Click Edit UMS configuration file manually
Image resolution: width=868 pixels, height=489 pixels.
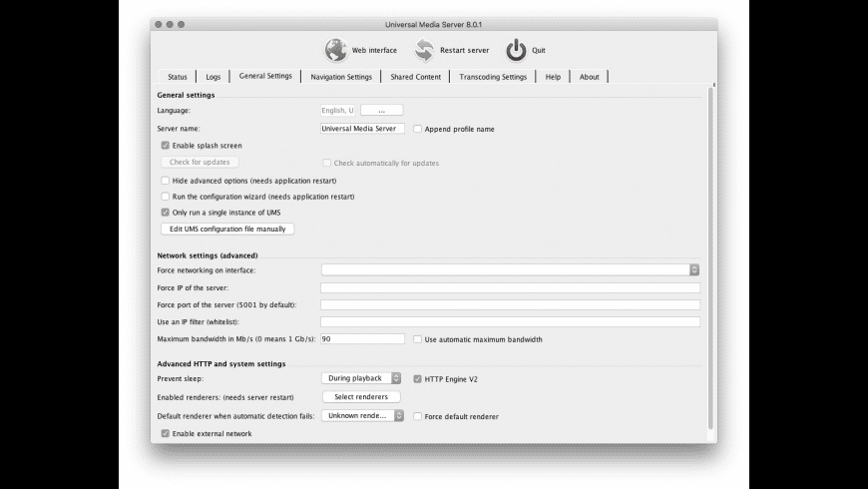point(227,229)
